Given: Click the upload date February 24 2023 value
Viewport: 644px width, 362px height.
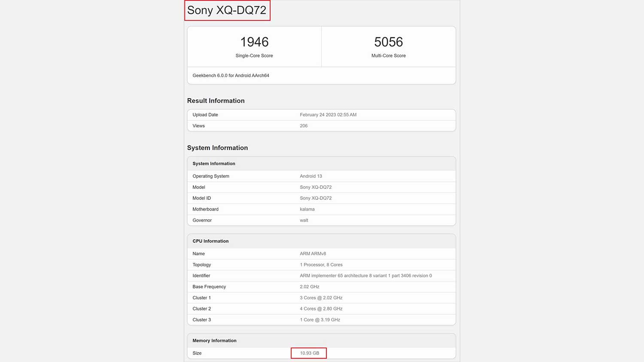Looking at the screenshot, I should coord(328,115).
